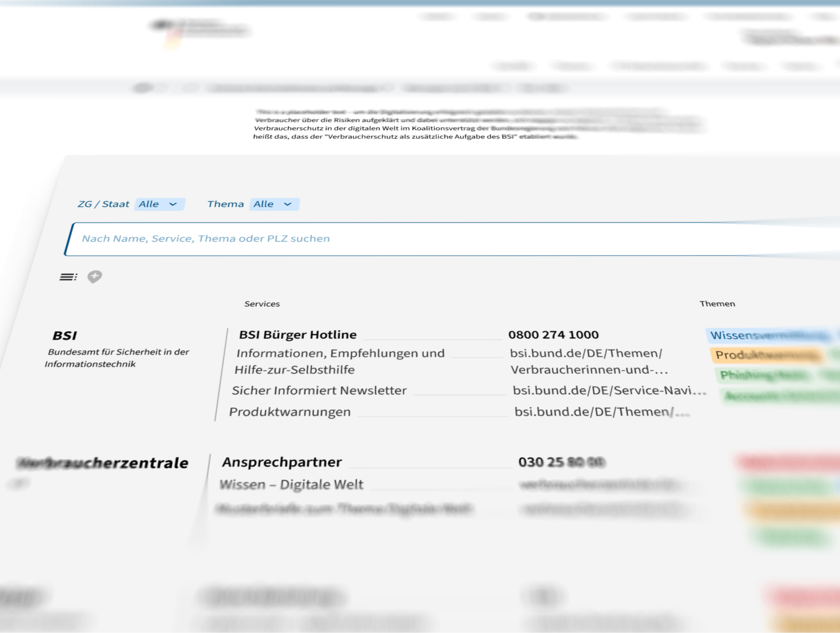Call the number 0800 274 1000

click(553, 335)
